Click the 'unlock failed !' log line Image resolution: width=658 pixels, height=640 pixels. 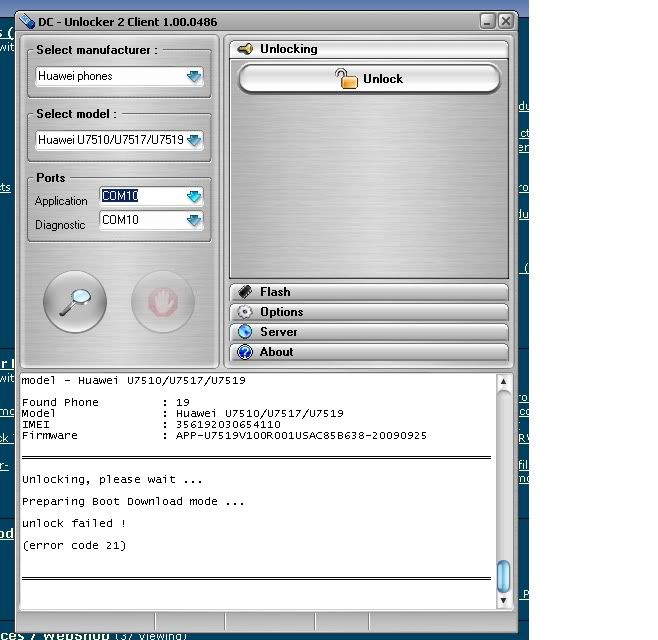(74, 523)
